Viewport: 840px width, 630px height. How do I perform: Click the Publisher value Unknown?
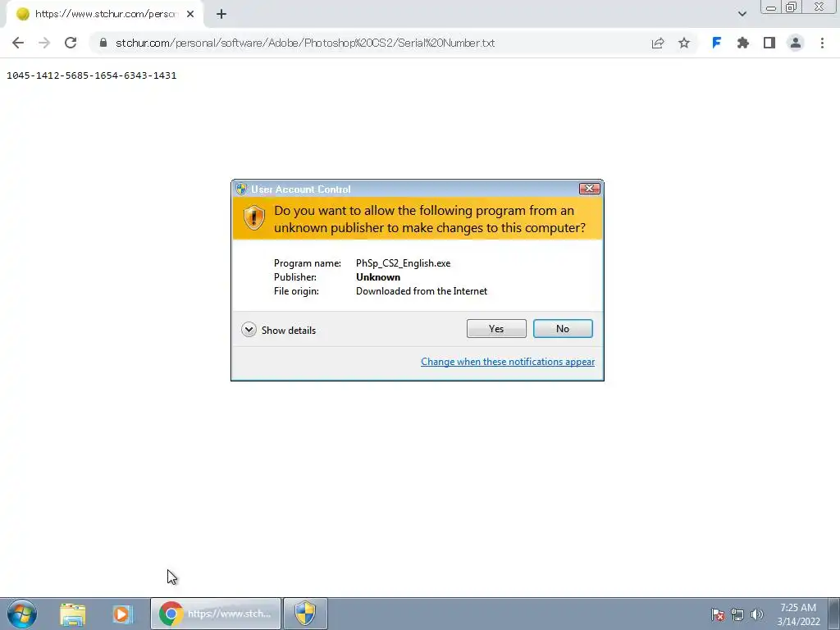(x=377, y=277)
